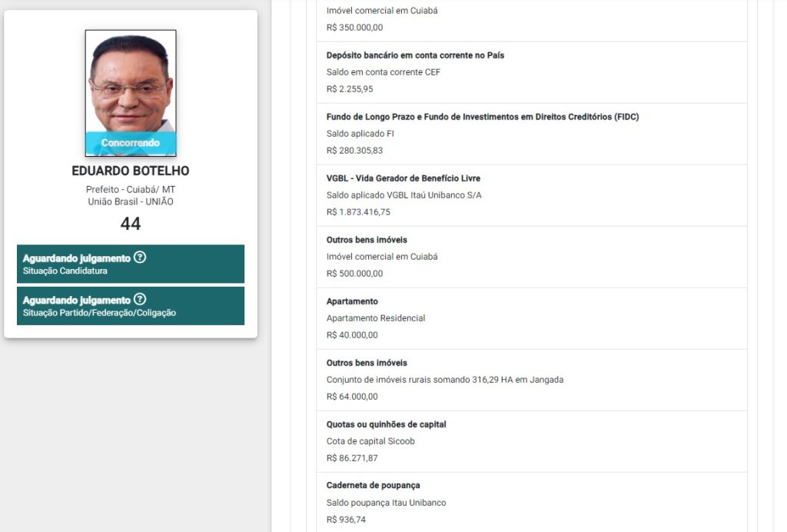Click União Brasil - UNIÃO party text
The image size is (787, 532).
(x=131, y=201)
